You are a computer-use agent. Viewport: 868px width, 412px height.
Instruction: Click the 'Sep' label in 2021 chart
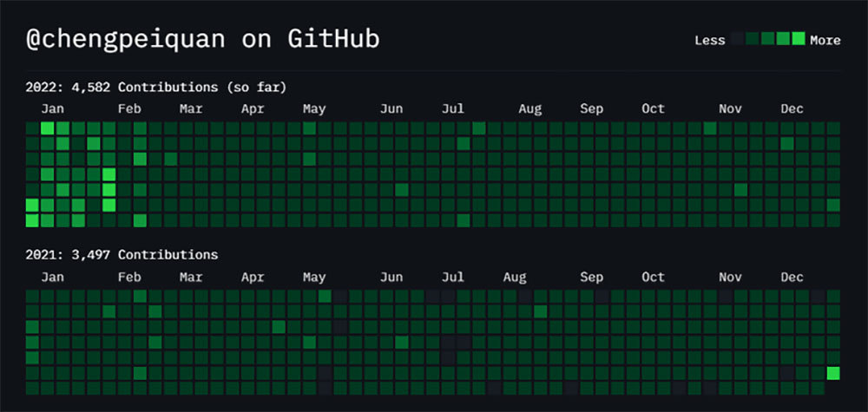[592, 278]
